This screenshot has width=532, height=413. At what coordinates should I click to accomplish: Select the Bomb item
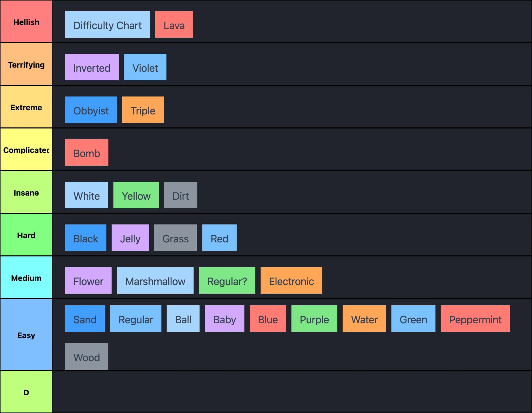[x=87, y=152]
